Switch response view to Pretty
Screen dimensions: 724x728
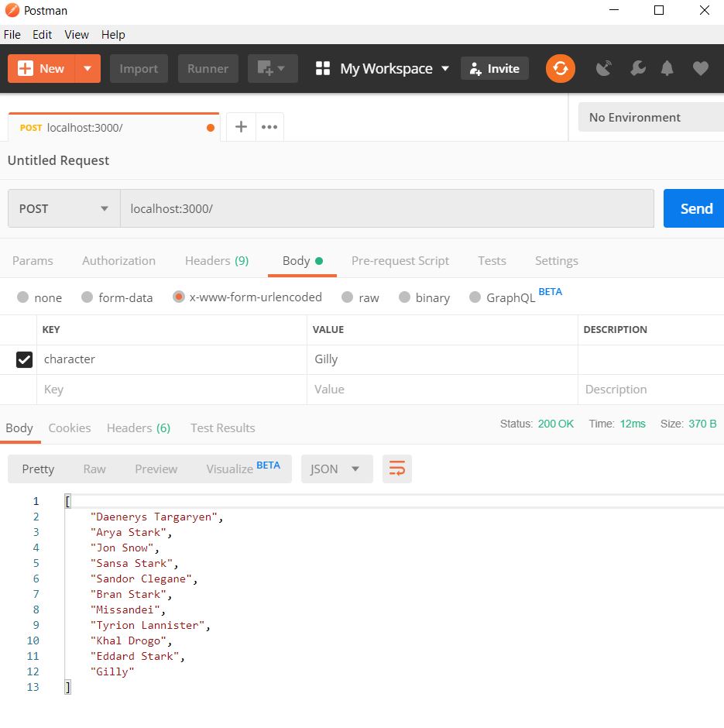pos(38,469)
